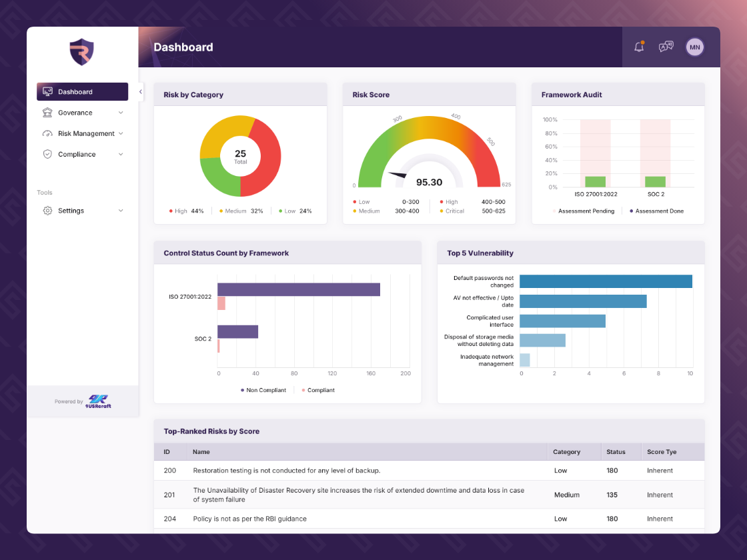Click the Default passwords not changed bar
Viewport: 747px width, 560px height.
[606, 281]
